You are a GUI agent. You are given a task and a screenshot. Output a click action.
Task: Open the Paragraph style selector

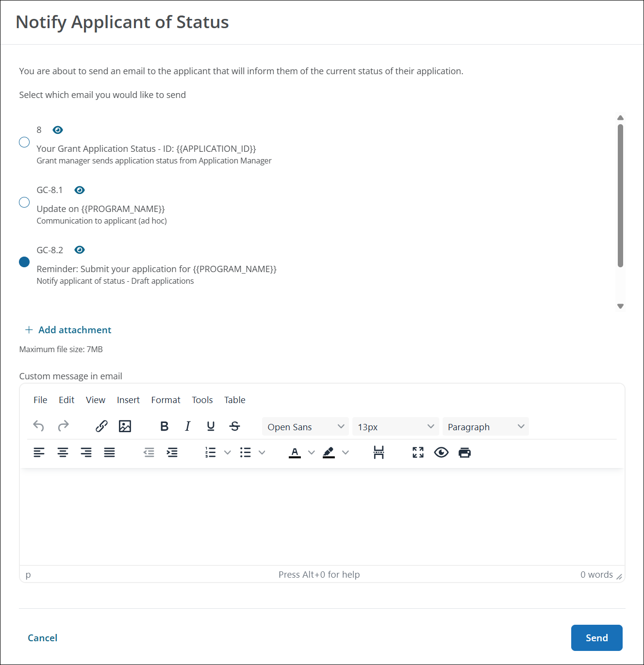tap(485, 426)
